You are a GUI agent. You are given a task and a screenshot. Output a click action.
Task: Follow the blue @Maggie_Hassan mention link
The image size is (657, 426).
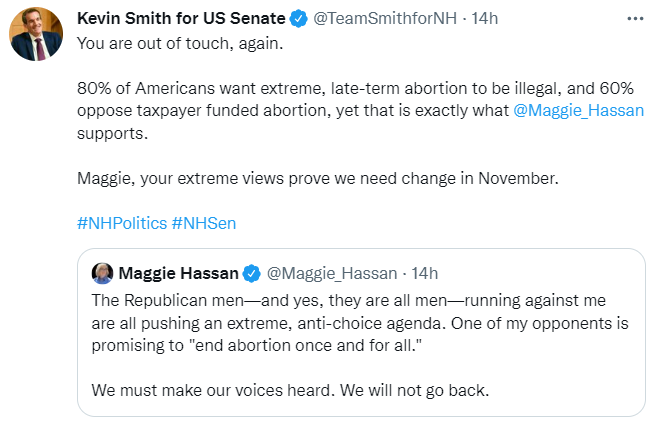pyautogui.click(x=579, y=110)
